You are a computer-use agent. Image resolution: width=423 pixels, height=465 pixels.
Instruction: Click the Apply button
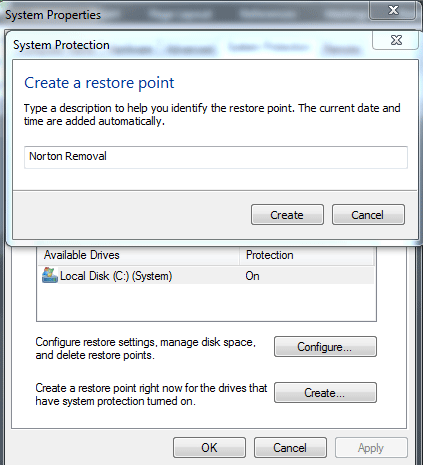click(x=371, y=447)
